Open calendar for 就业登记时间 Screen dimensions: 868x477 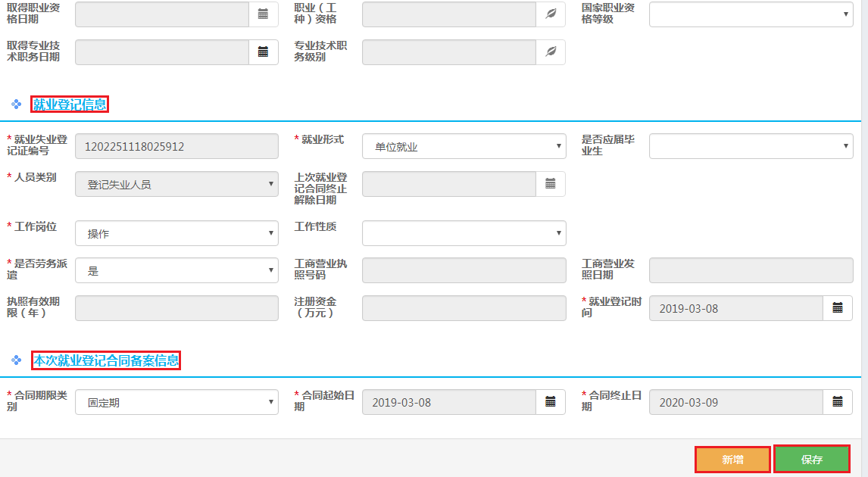(838, 308)
